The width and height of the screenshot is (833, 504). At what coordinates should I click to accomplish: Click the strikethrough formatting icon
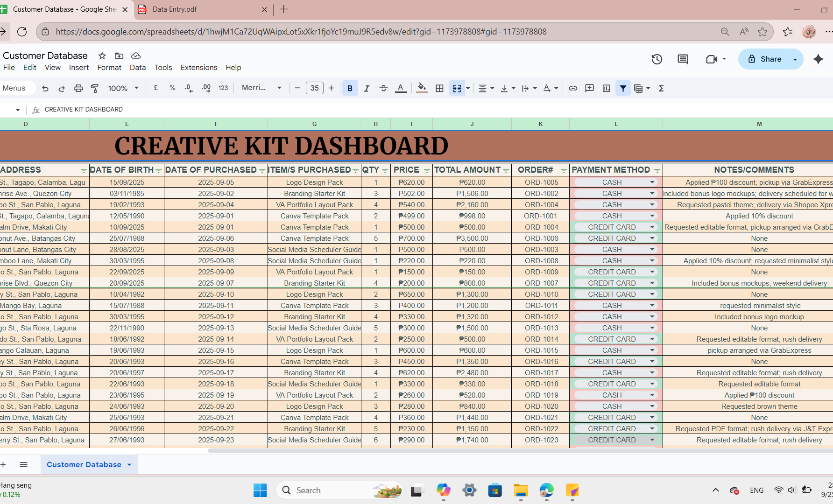point(383,88)
